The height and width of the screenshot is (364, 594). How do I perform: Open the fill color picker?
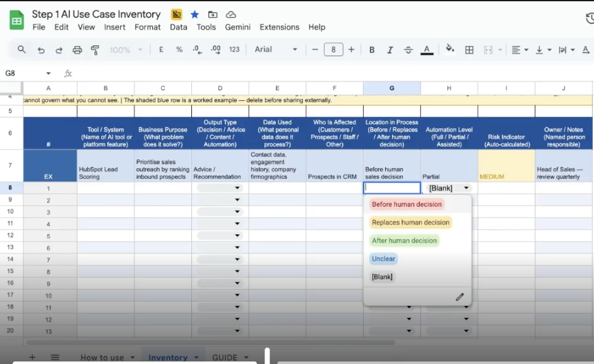pyautogui.click(x=449, y=49)
